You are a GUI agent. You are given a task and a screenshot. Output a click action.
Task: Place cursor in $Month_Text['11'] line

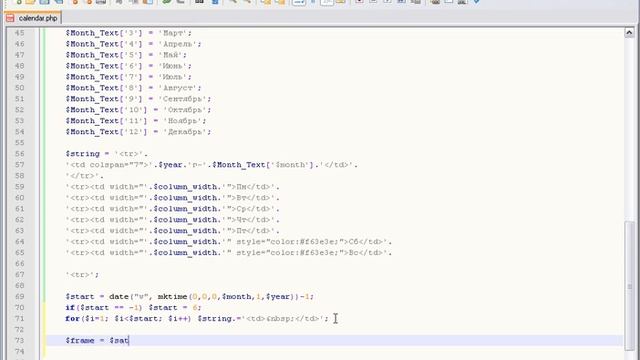click(136, 121)
